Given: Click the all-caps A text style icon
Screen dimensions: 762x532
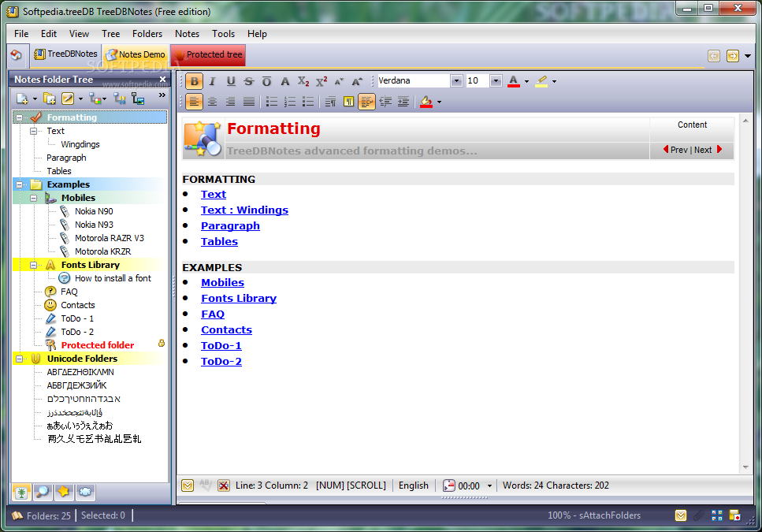Looking at the screenshot, I should (285, 81).
